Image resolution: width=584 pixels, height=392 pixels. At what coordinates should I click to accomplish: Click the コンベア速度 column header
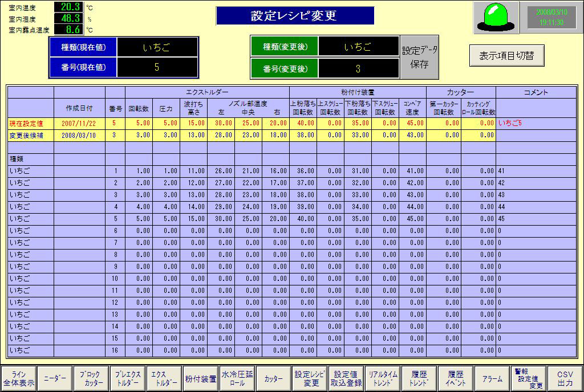coord(412,108)
